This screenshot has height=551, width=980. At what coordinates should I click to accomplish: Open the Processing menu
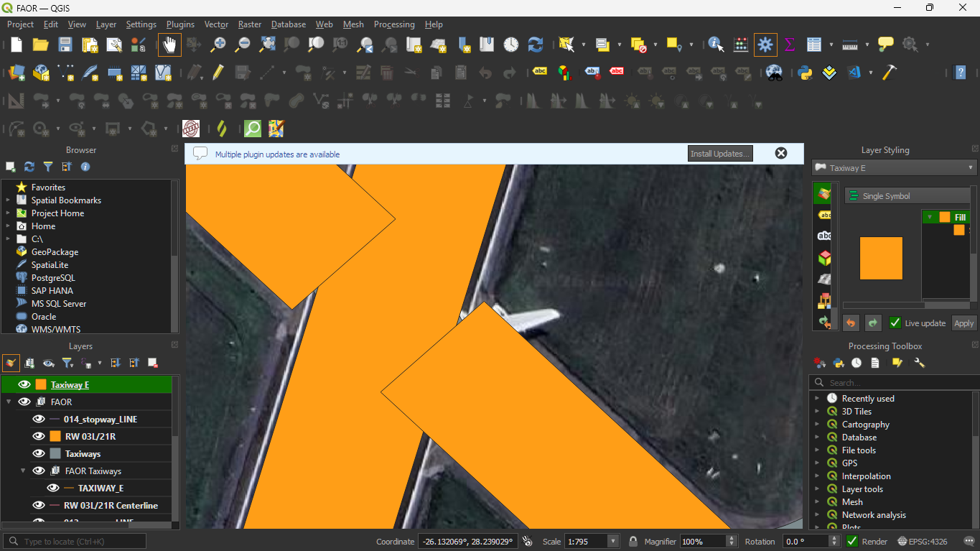[x=393, y=24]
